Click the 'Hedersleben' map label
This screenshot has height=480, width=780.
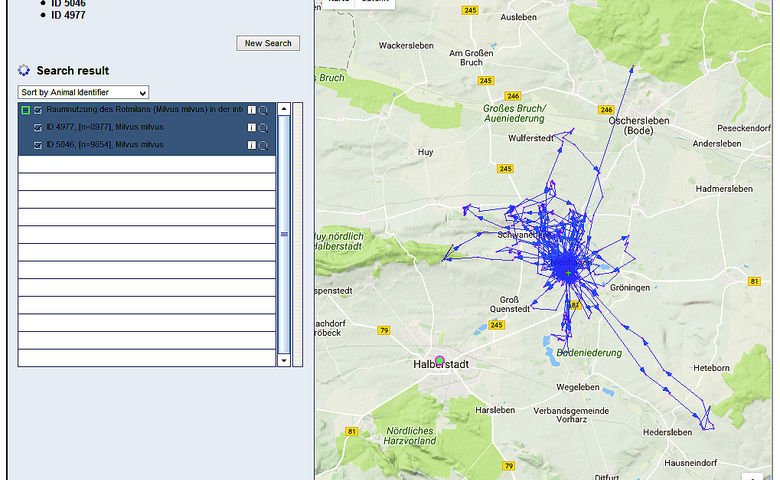(667, 432)
